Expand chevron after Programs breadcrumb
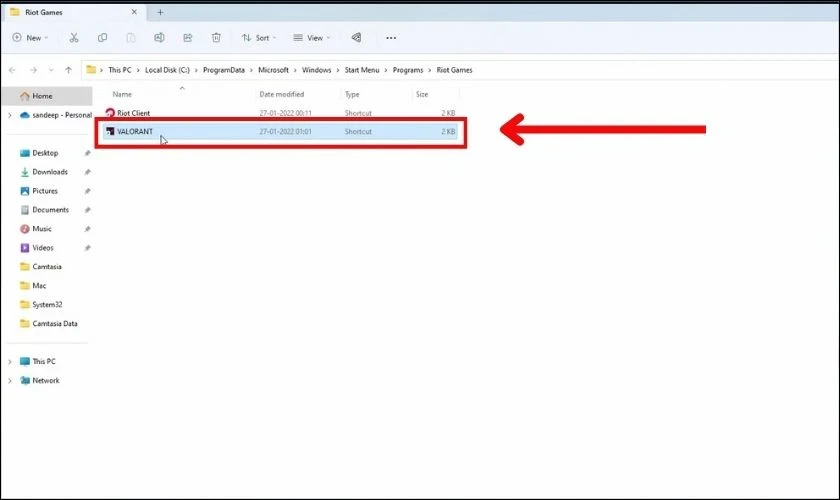This screenshot has height=500, width=840. tap(430, 70)
